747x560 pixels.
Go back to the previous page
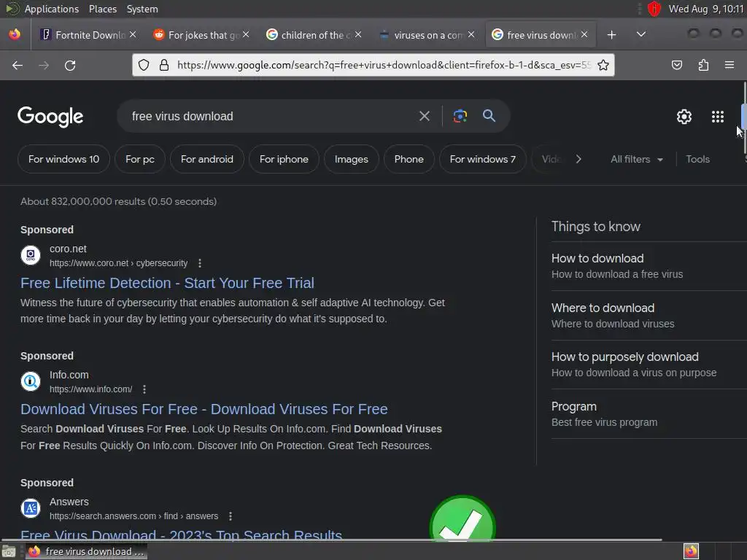tap(18, 65)
